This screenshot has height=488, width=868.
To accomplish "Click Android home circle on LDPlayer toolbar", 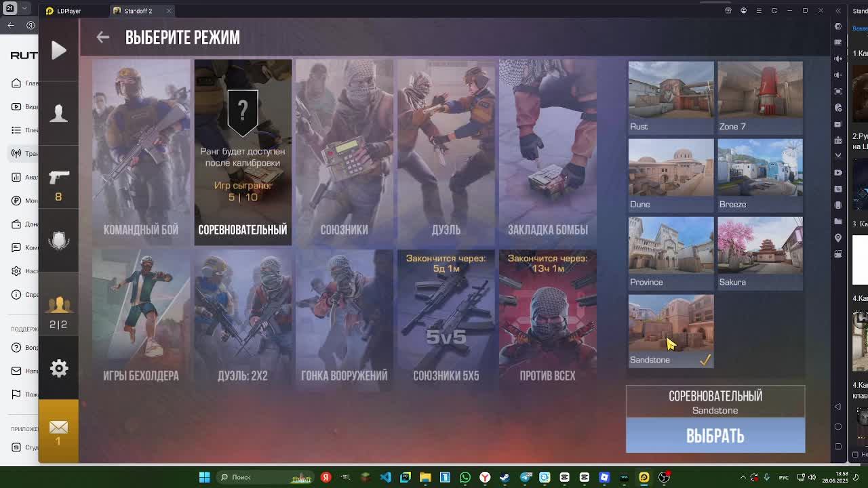I will tap(838, 427).
